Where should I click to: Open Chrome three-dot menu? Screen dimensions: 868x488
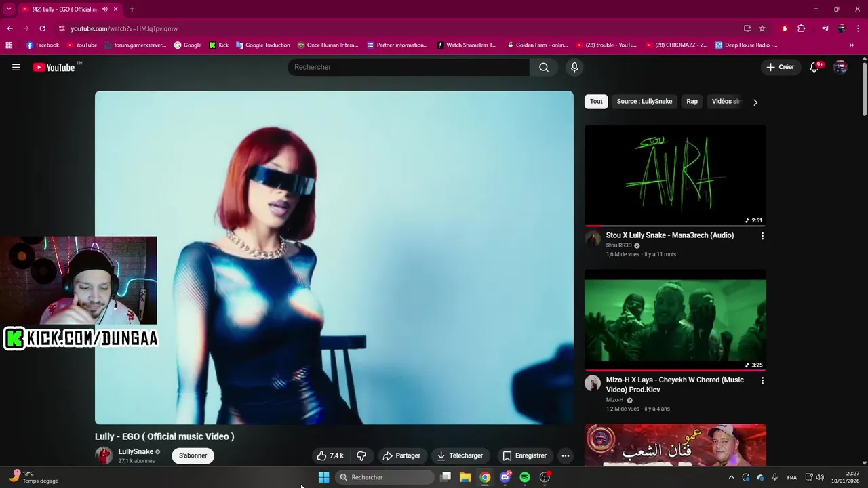click(858, 28)
